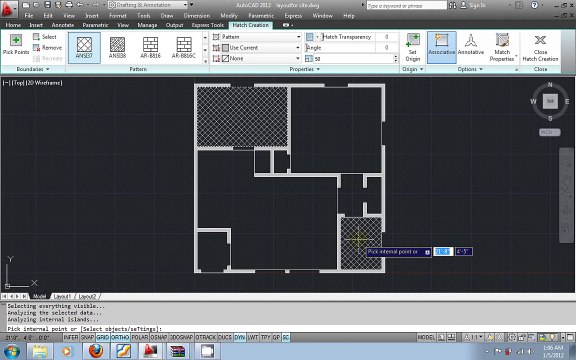The image size is (576, 360).
Task: Expand the Boundaries panel
Action: 33,69
